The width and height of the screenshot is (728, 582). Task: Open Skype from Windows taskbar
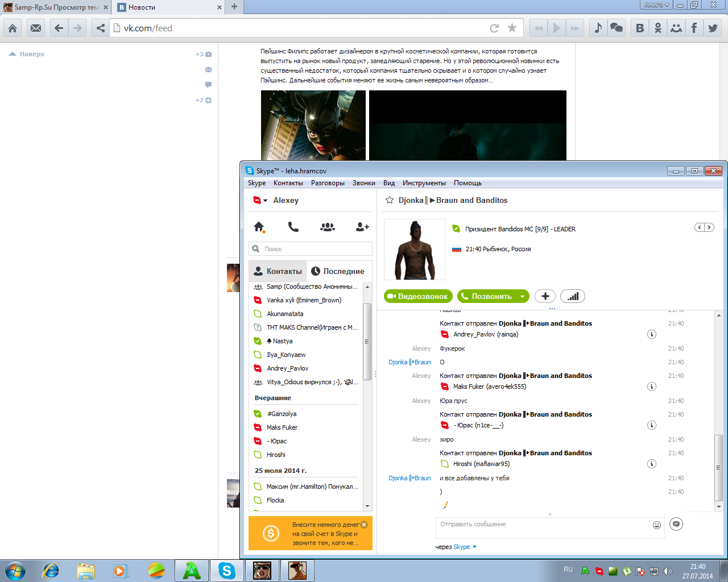227,570
